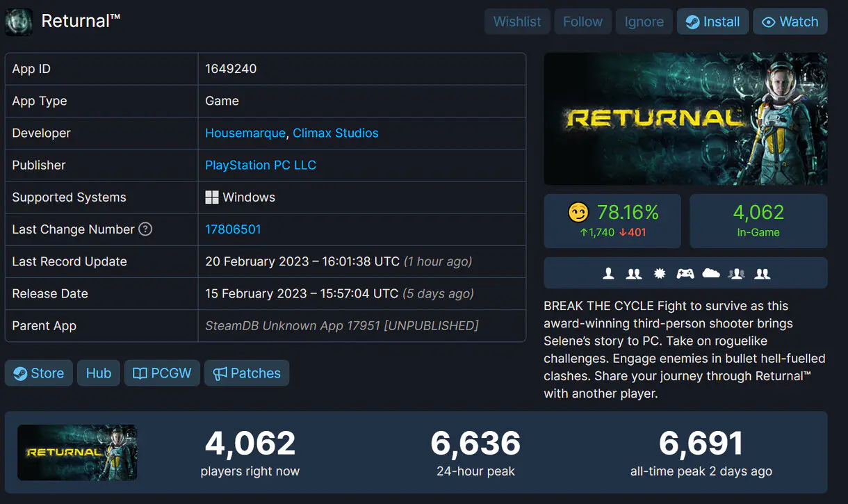Click the App Type value "Game"

coord(222,101)
